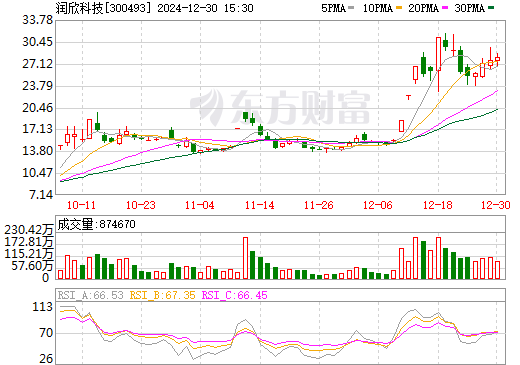The height and width of the screenshot is (365, 520).
Task: Click the timestamp 2024-12-30 15:30
Action: 205,8
